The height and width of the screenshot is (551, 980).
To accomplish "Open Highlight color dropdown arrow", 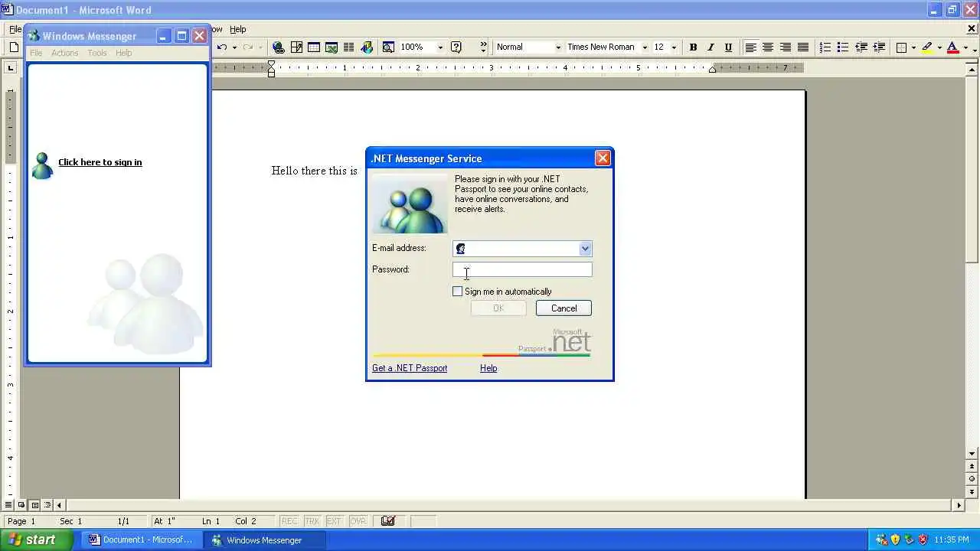I will click(939, 47).
